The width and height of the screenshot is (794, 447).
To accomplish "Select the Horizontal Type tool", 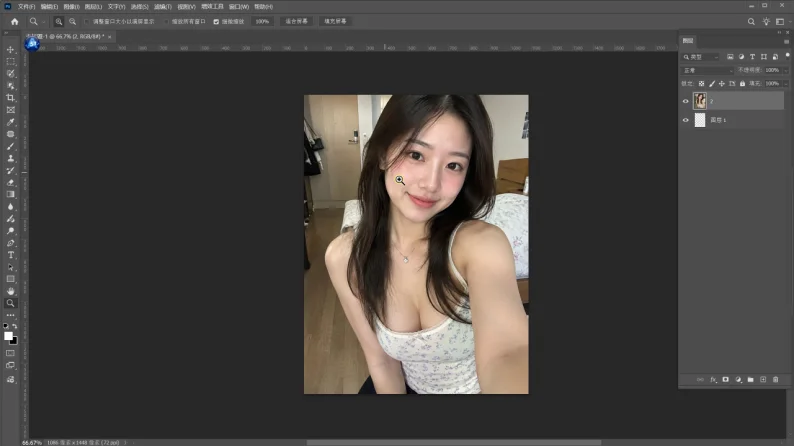I will click(11, 255).
